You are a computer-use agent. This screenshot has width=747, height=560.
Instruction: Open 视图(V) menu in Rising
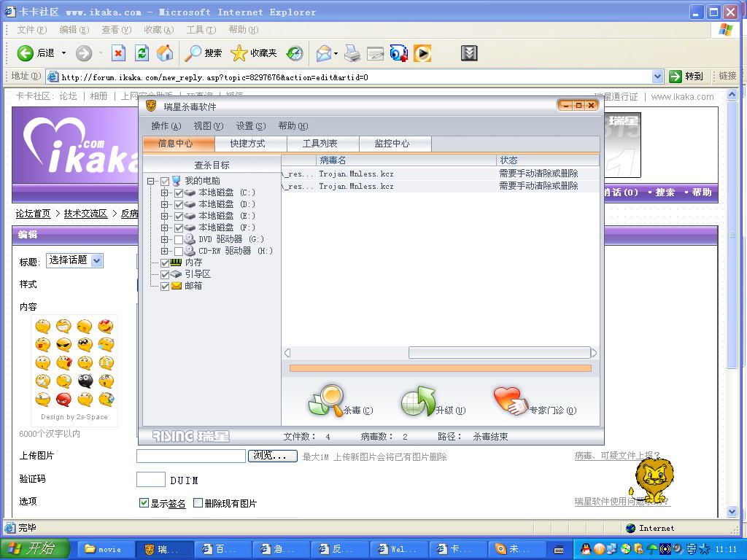coord(208,126)
